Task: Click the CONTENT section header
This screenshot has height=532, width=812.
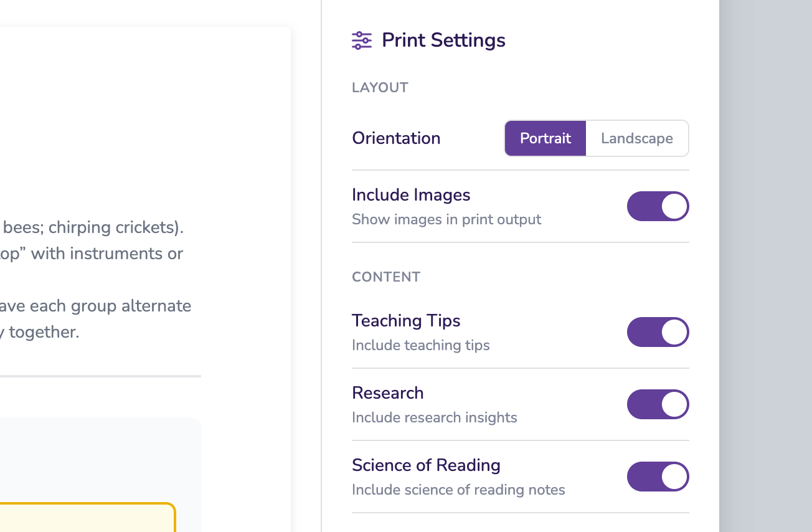Action: pyautogui.click(x=386, y=277)
